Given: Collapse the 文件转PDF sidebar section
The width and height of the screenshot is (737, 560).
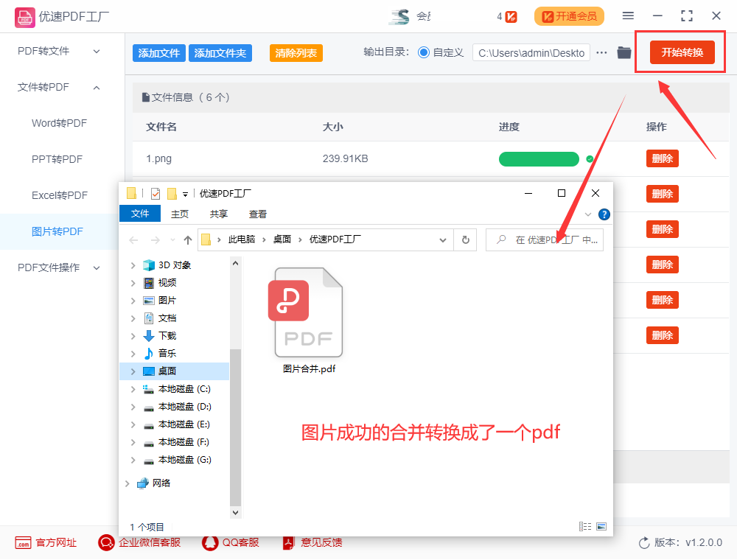Looking at the screenshot, I should coord(97,88).
